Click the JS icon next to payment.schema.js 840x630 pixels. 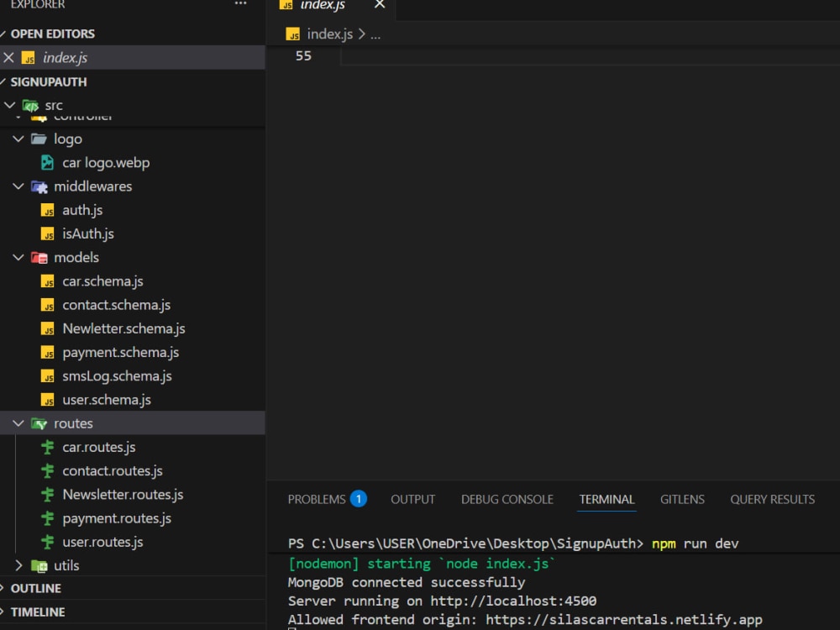tap(47, 353)
